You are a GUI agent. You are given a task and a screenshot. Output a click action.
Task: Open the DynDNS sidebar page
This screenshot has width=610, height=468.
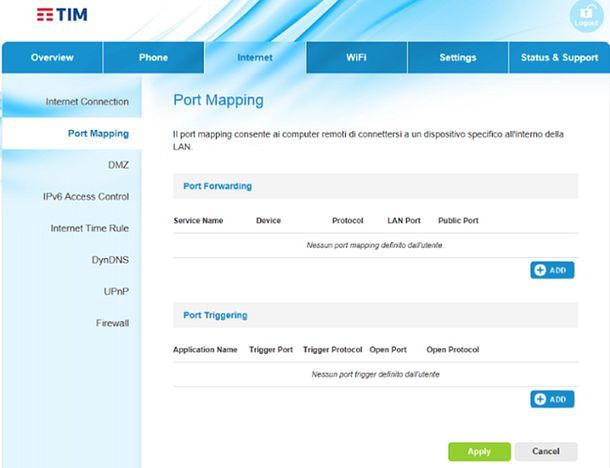(110, 260)
